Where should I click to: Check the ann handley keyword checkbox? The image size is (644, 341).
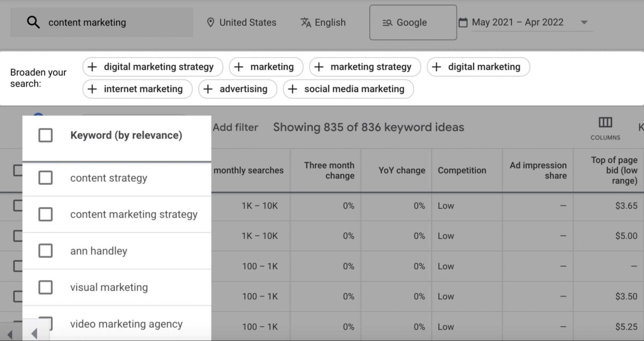[x=45, y=250]
